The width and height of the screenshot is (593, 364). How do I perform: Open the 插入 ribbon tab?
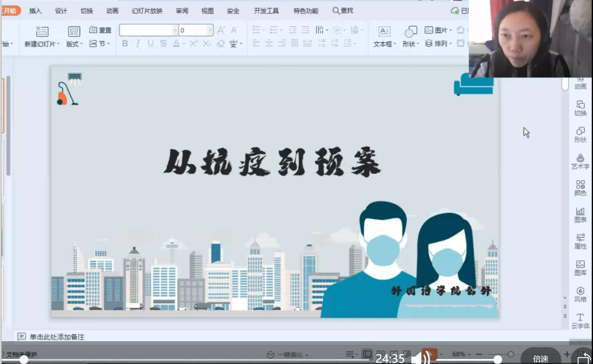tap(35, 11)
